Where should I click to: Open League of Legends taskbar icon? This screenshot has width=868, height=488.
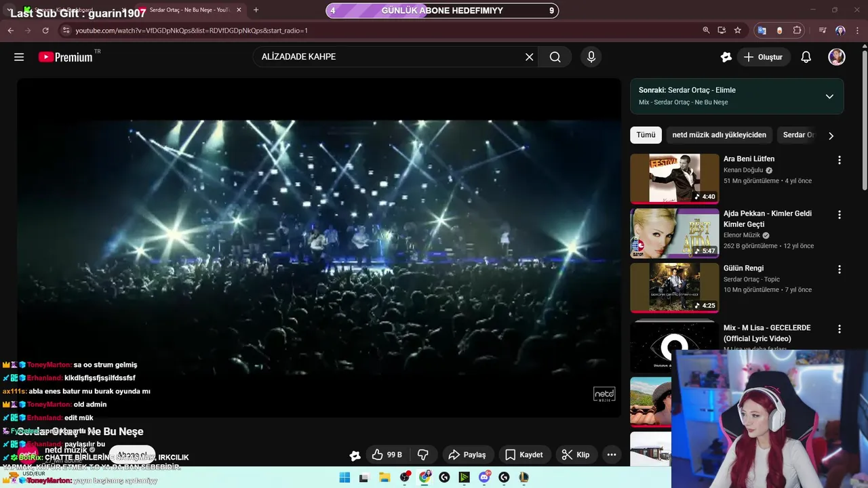pyautogui.click(x=524, y=477)
